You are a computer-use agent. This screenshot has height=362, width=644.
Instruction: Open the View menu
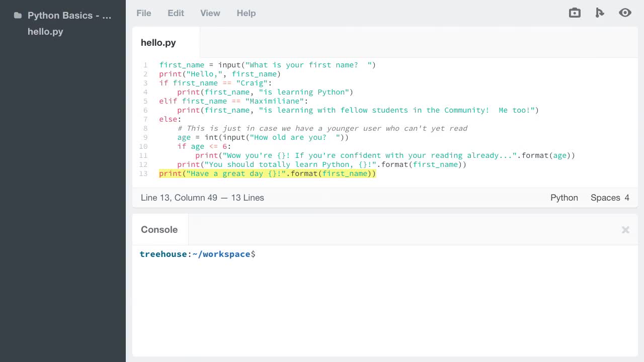210,13
